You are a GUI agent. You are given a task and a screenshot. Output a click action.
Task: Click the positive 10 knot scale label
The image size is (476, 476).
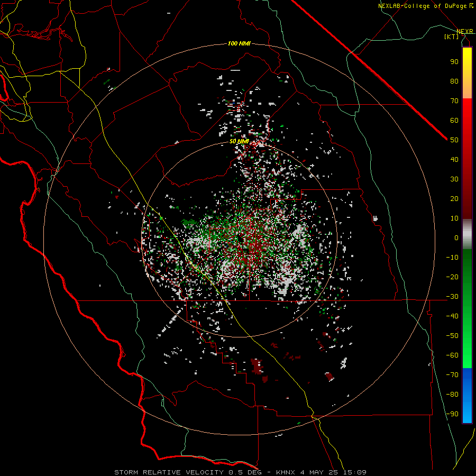click(454, 218)
